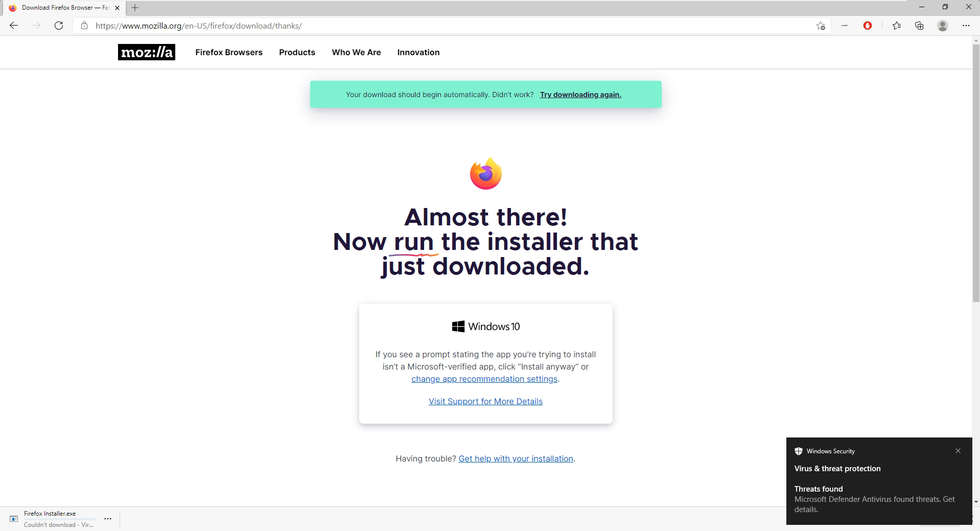Click the Firefox favicon on the tab
This screenshot has height=531, width=980.
[x=13, y=8]
